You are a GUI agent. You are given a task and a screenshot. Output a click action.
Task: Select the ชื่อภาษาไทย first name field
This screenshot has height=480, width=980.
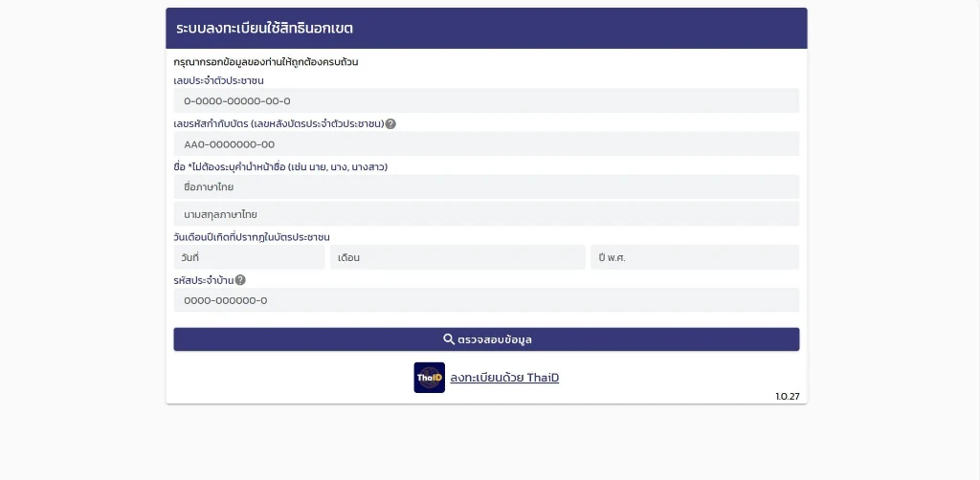coord(486,186)
